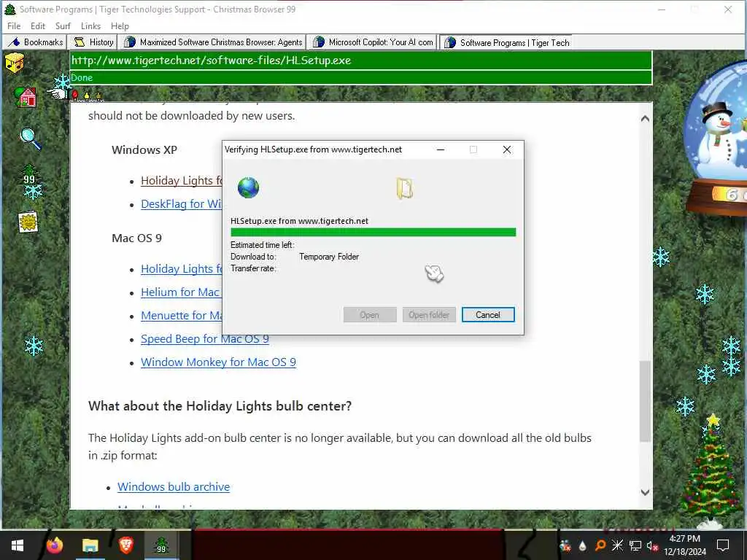Open the Bookmarks tab
Screen dimensions: 747x560
point(35,42)
